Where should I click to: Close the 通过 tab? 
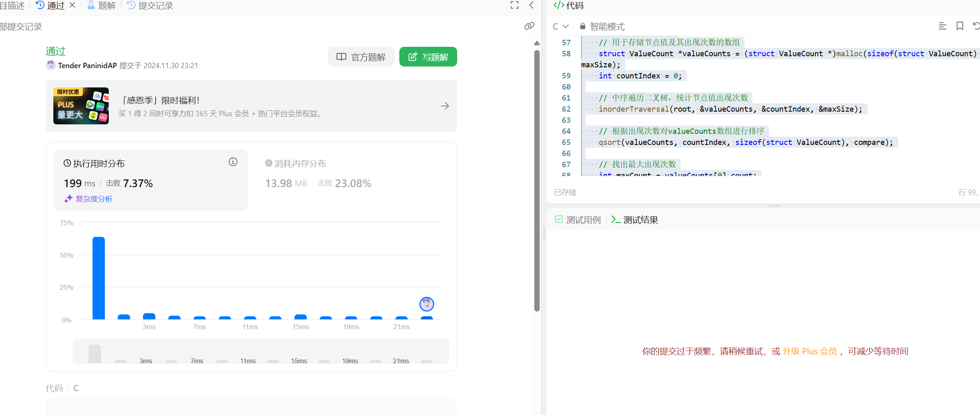coord(72,5)
